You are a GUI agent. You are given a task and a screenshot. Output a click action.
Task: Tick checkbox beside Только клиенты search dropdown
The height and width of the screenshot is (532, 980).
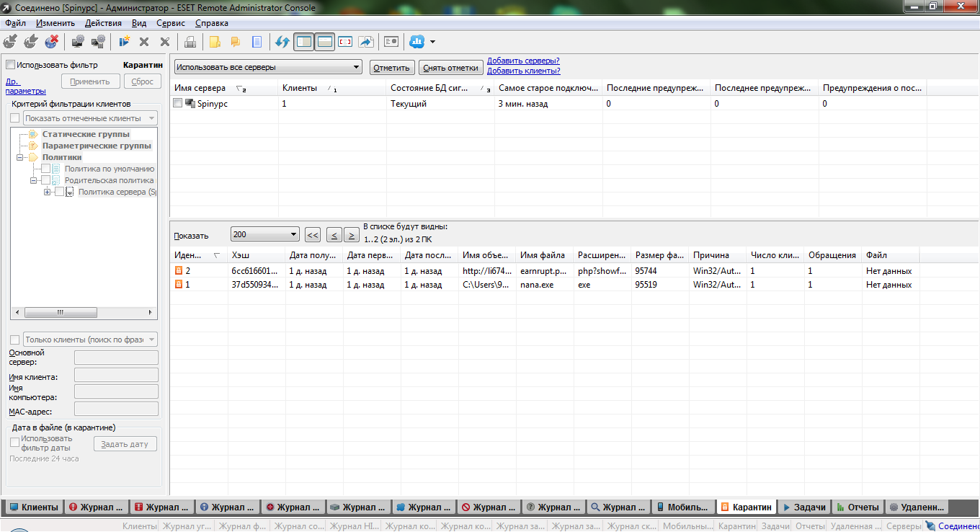pyautogui.click(x=14, y=340)
